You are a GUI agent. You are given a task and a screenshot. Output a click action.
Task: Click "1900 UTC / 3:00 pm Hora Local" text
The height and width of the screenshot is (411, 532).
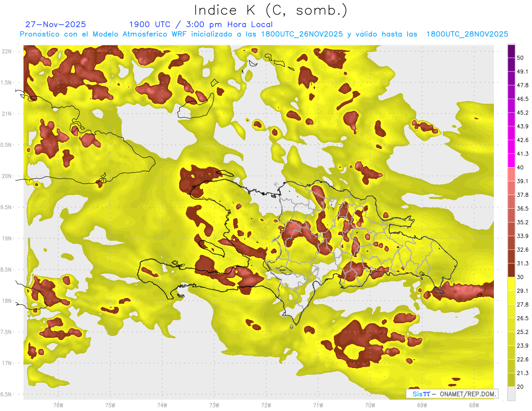[201, 24]
